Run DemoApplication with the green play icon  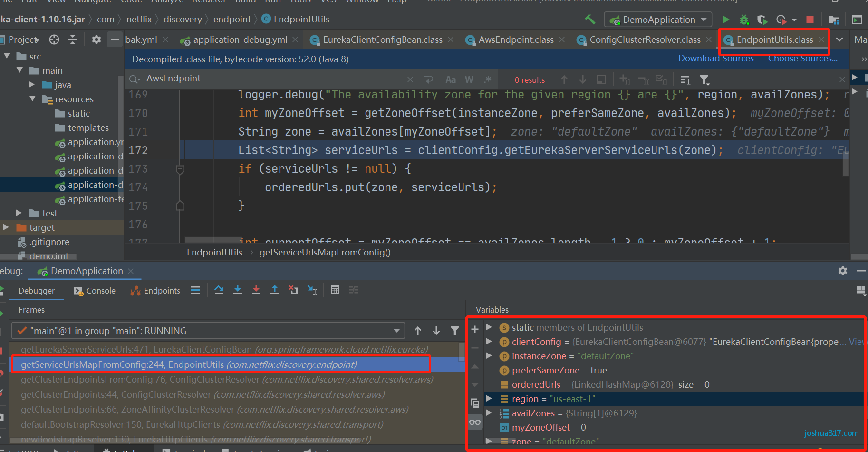(x=725, y=20)
